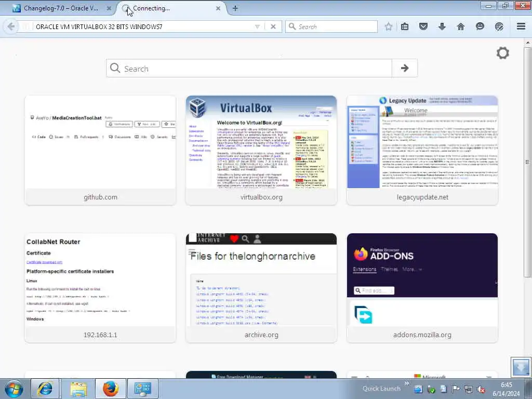Image resolution: width=532 pixels, height=399 pixels.
Task: Open new tab page gear settings
Action: point(503,53)
